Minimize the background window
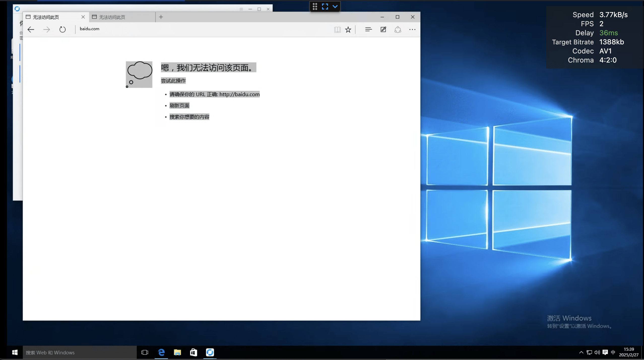644x360 pixels. [x=250, y=9]
